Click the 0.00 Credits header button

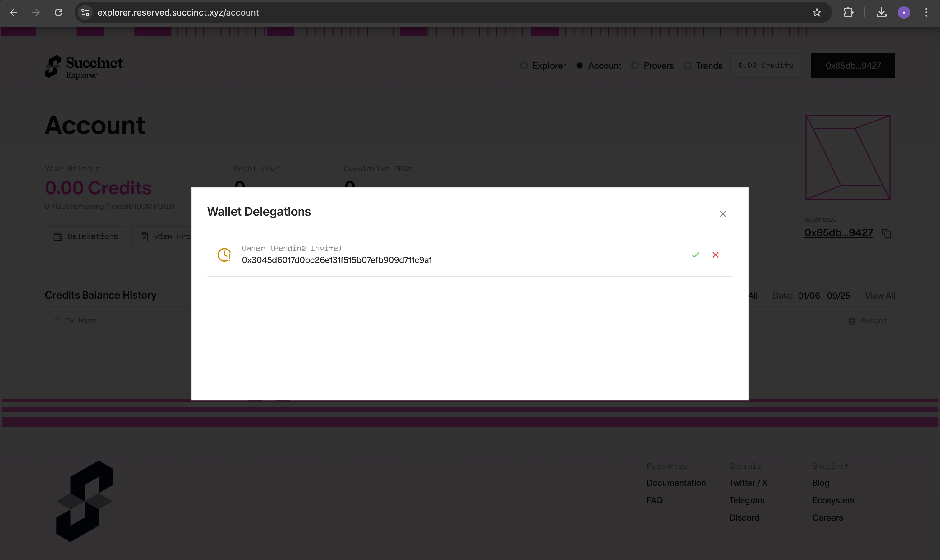click(x=765, y=66)
